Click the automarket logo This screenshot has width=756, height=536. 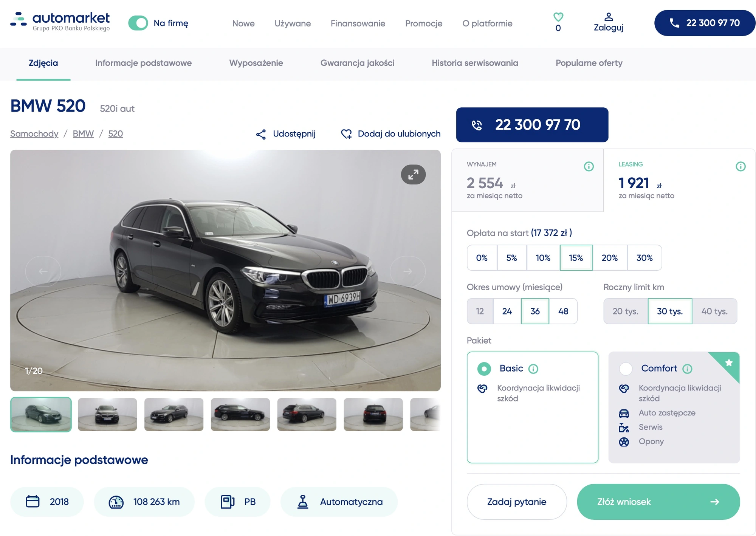[60, 22]
